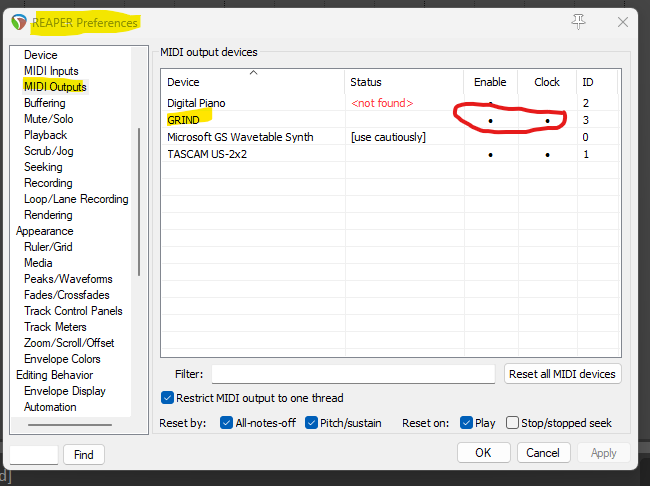
Task: Sort by Status column header
Action: (x=404, y=82)
